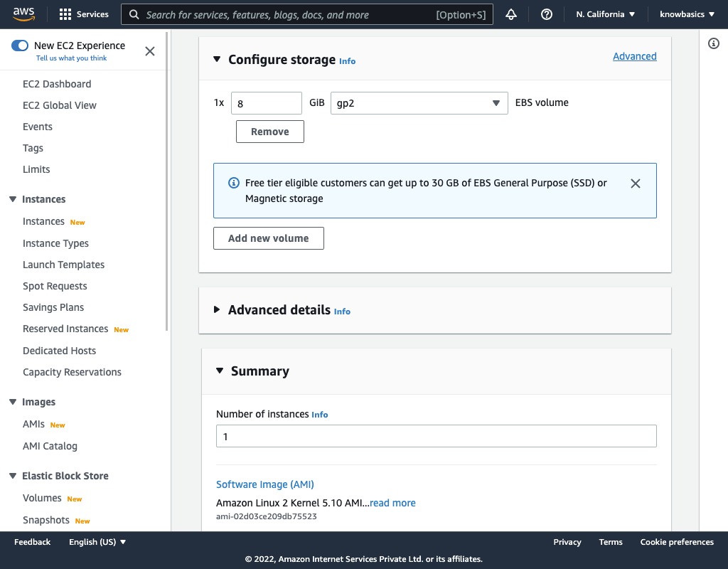The height and width of the screenshot is (569, 728).
Task: Collapse the Instances sidebar group
Action: click(x=13, y=199)
